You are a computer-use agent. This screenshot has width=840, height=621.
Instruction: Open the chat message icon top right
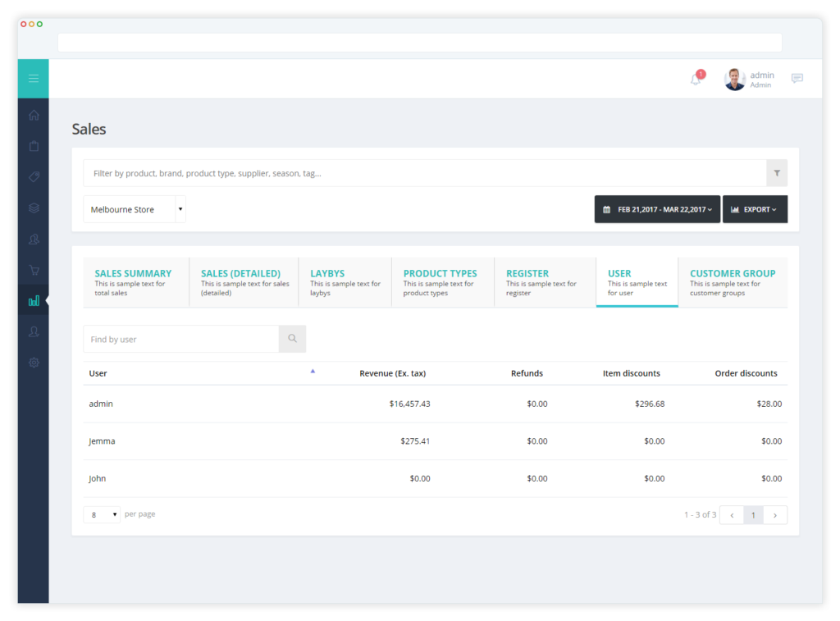point(797,78)
